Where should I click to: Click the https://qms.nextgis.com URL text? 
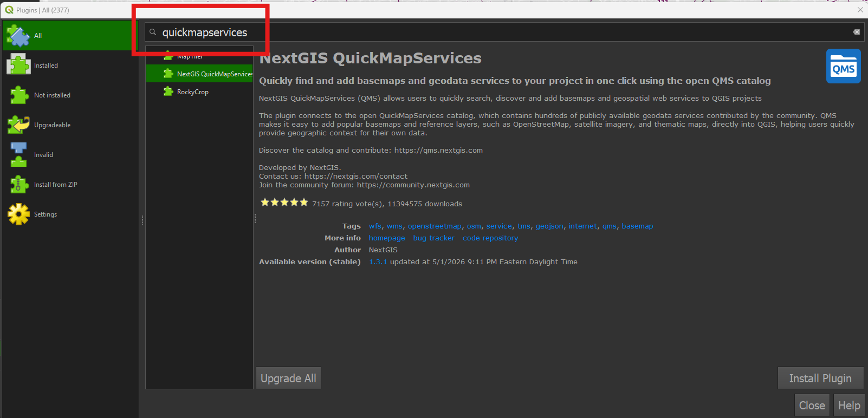click(x=438, y=151)
